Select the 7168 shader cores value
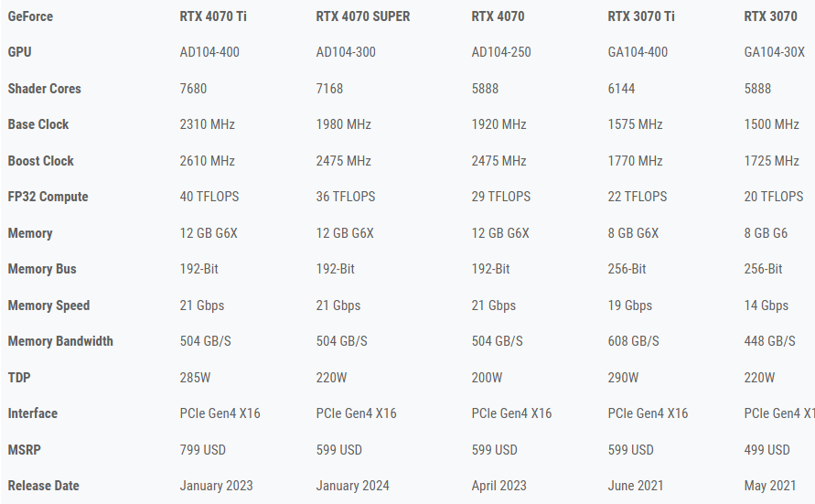Image resolution: width=815 pixels, height=504 pixels. tap(330, 89)
